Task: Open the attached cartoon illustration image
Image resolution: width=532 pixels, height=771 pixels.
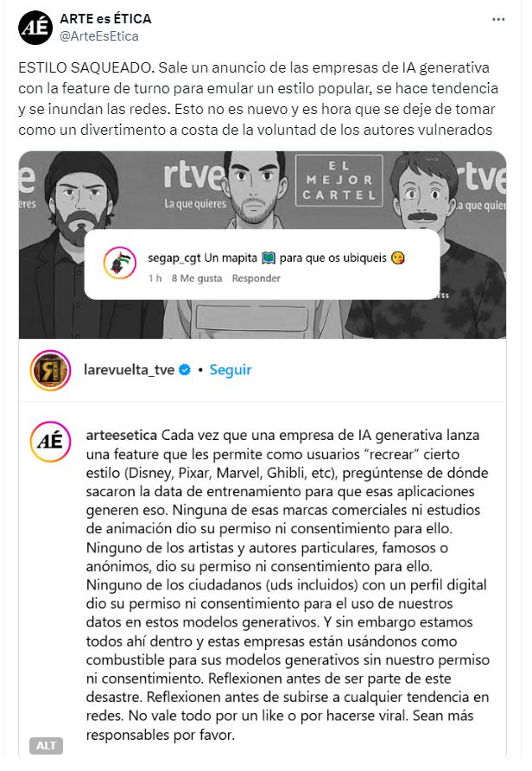Action: (263, 245)
